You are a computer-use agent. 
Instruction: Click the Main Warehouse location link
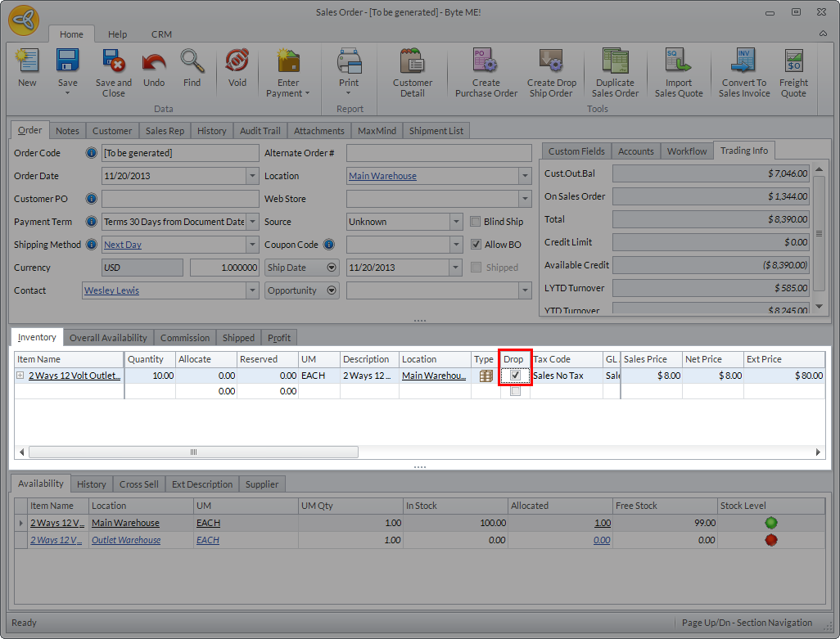pyautogui.click(x=382, y=176)
